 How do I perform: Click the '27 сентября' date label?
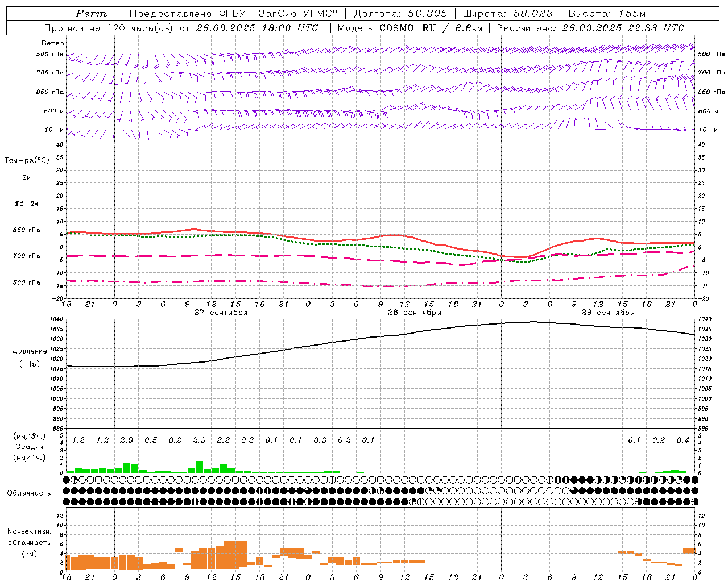(x=221, y=313)
